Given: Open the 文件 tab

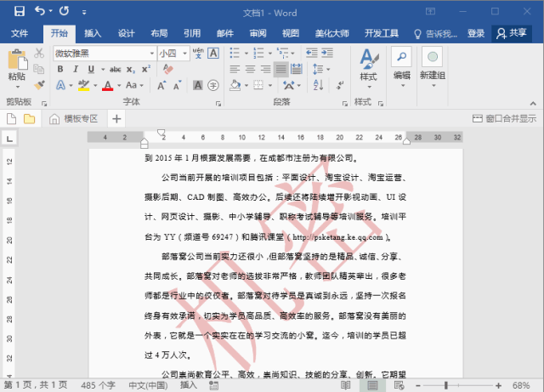Looking at the screenshot, I should pos(20,33).
